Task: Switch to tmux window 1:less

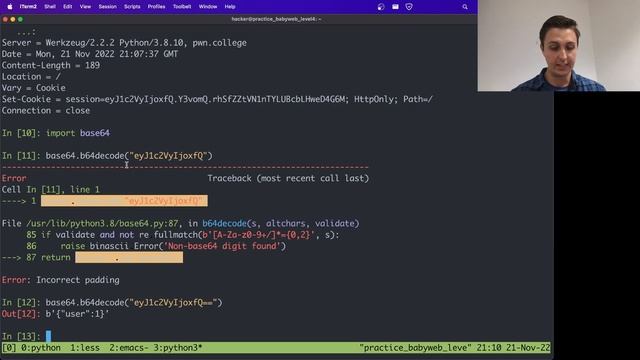Action: [85, 348]
